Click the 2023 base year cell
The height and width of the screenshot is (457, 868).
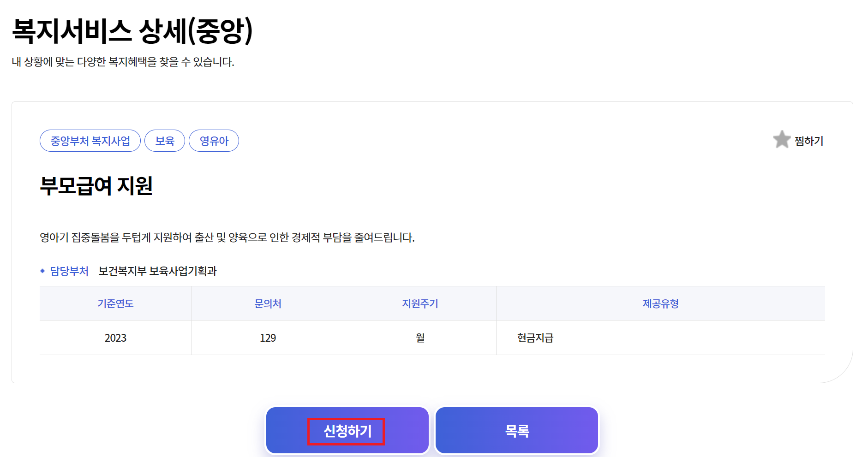(x=116, y=337)
